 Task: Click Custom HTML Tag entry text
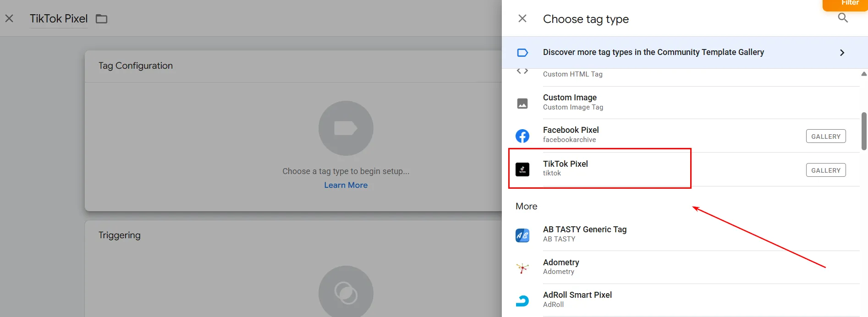(x=573, y=74)
